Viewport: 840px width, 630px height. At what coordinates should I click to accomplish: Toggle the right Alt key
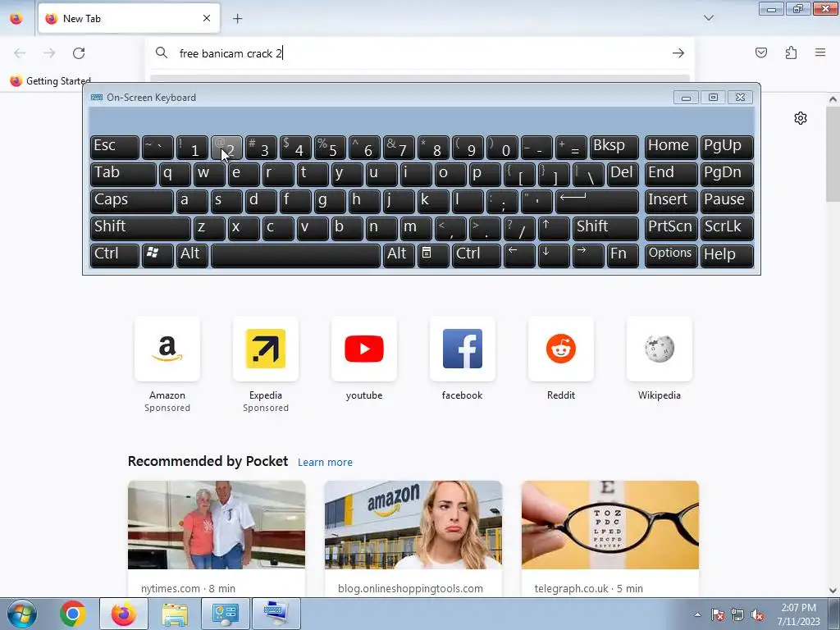[x=399, y=255]
